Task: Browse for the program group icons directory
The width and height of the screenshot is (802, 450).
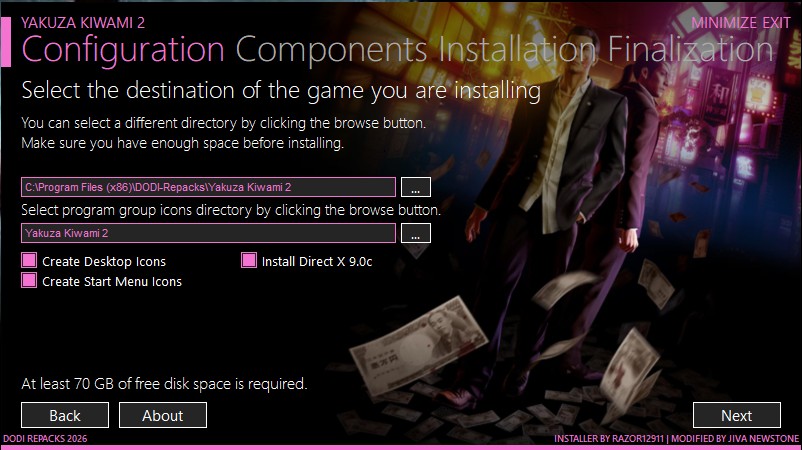Action: (x=415, y=233)
